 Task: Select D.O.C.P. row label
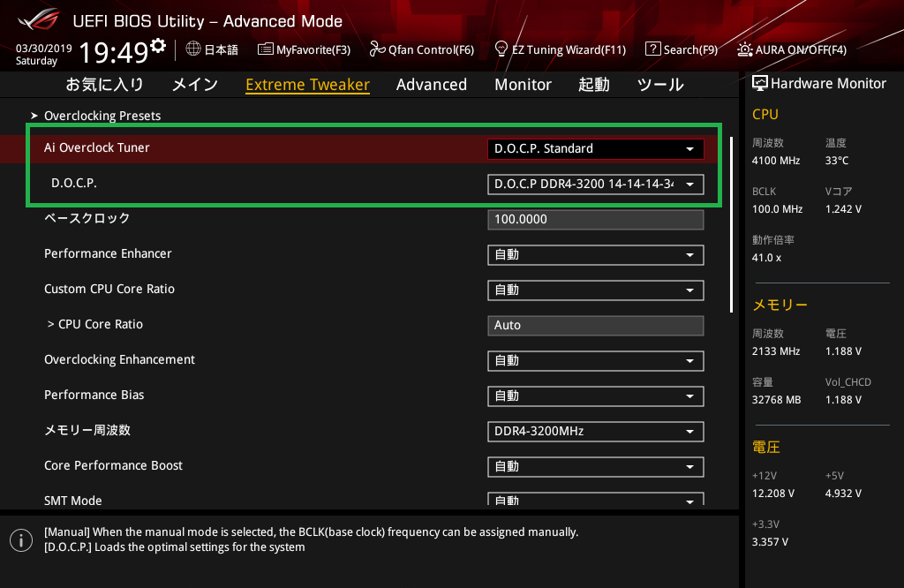[74, 183]
